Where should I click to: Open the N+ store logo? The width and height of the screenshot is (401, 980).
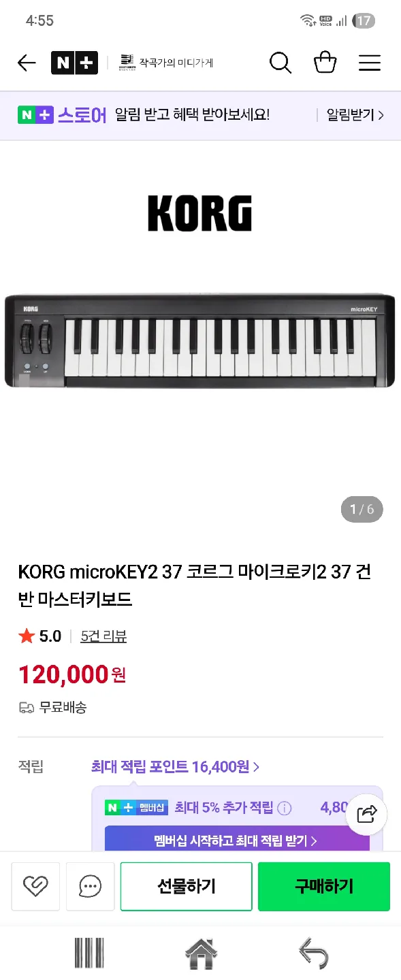74,63
